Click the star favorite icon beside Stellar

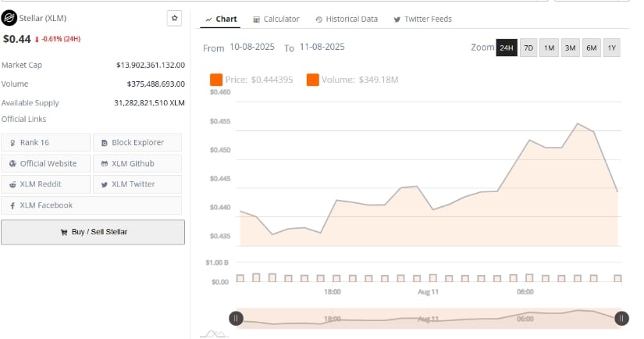[x=174, y=19]
